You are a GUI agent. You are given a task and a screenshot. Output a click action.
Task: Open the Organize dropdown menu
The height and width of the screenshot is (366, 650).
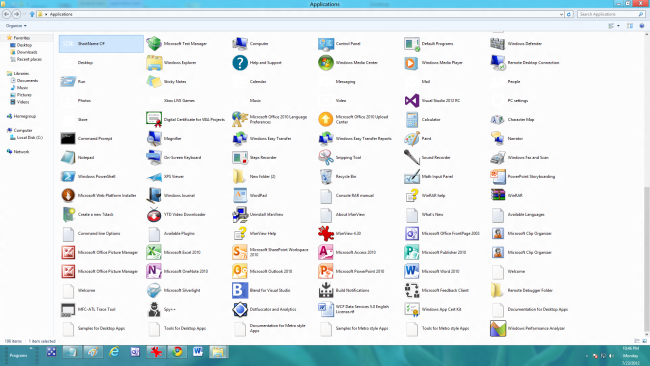[x=16, y=26]
